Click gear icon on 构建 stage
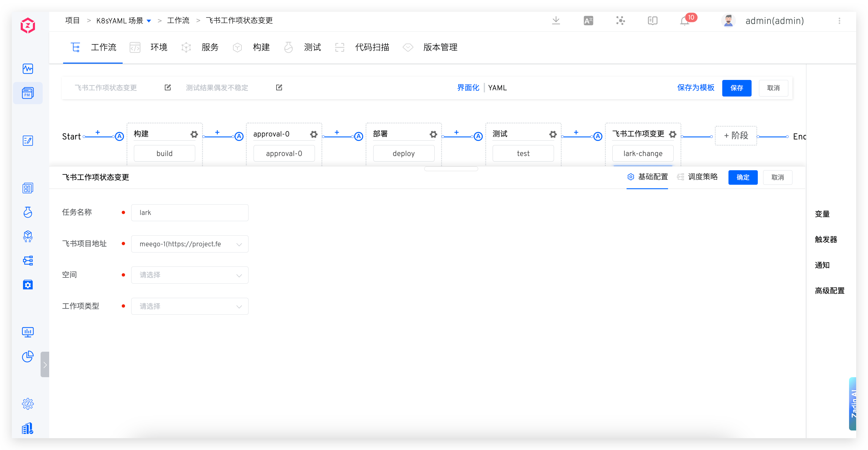 pyautogui.click(x=194, y=134)
